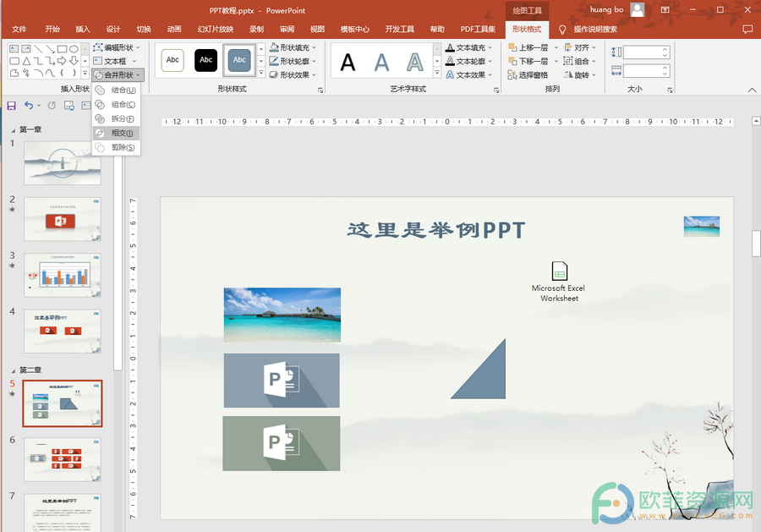Open the Text Box (文本框) dropdown
761x532 pixels.
115,61
